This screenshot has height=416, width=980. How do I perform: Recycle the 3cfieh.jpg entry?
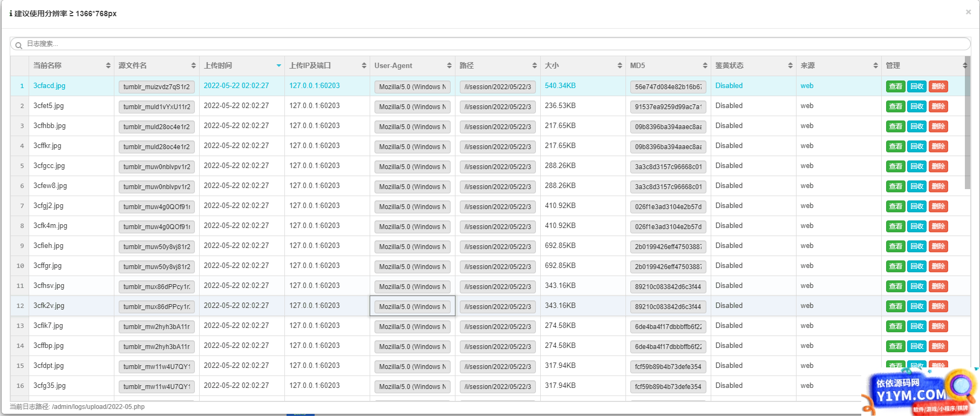tap(917, 246)
